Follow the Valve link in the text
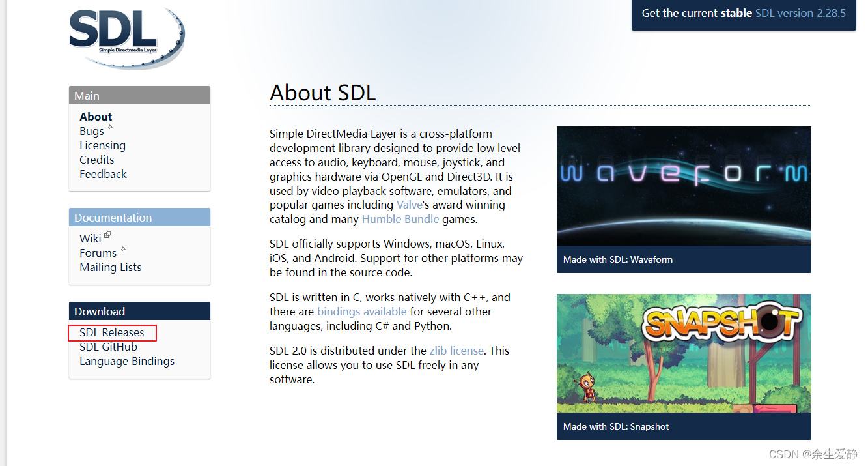The image size is (868, 466). [411, 205]
